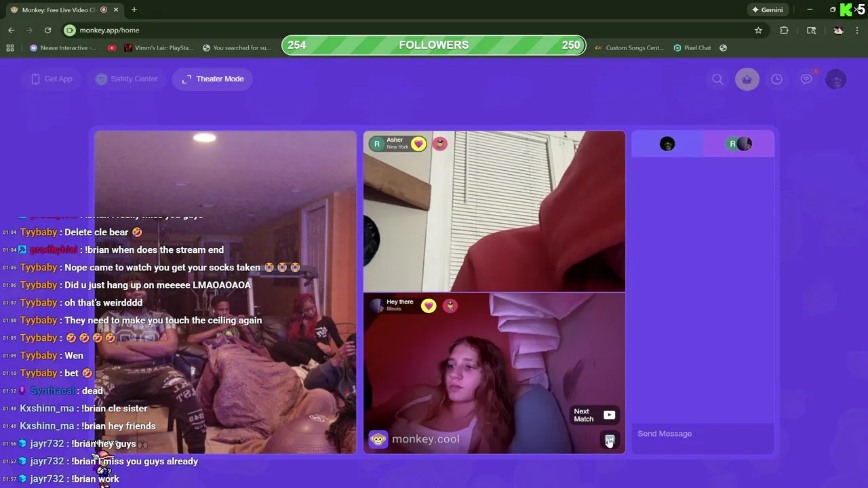The width and height of the screenshot is (868, 488).
Task: Open the chat messages icon
Action: [x=806, y=79]
